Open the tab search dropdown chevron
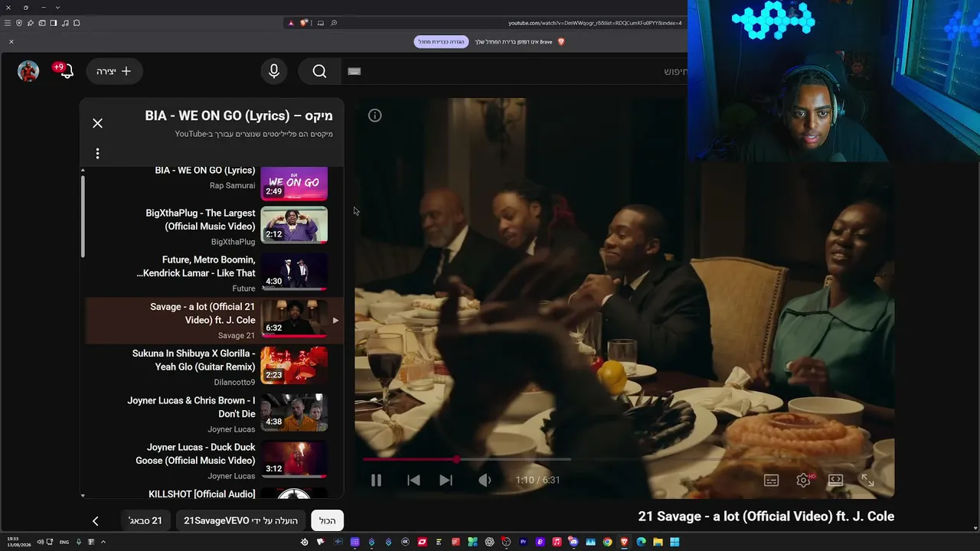This screenshot has height=551, width=980. 57,7
